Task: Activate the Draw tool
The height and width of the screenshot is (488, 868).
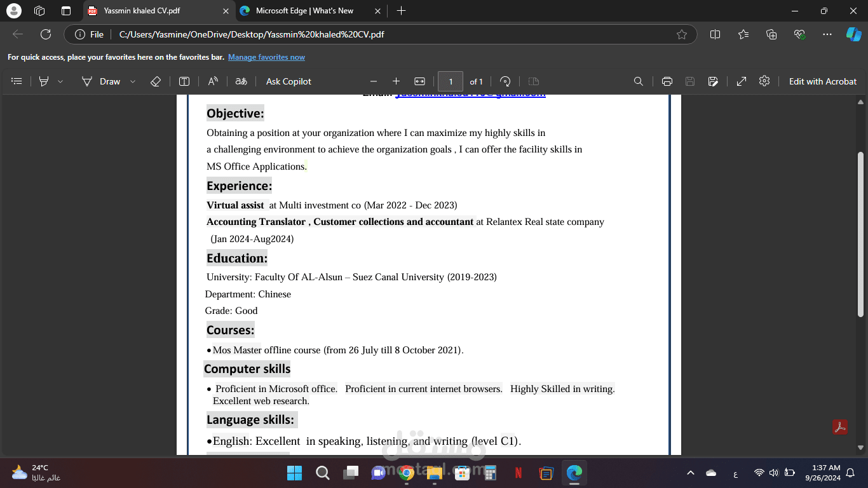Action: click(x=101, y=81)
